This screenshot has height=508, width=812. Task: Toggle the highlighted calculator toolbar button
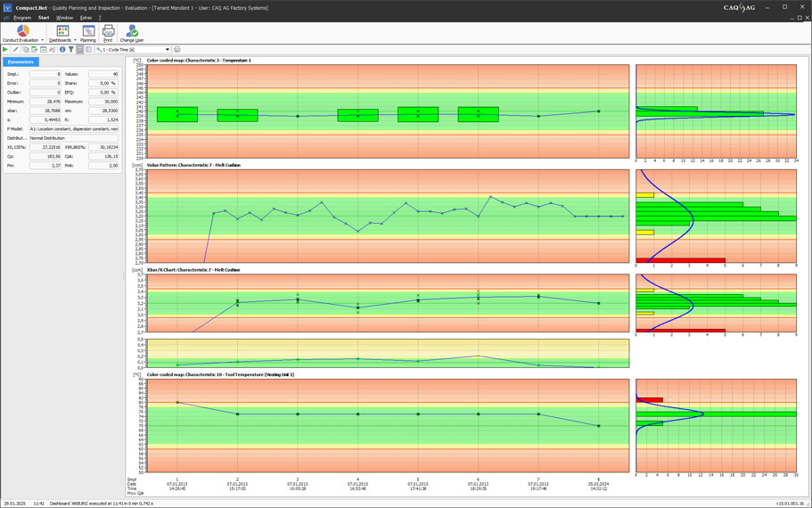tap(80, 50)
